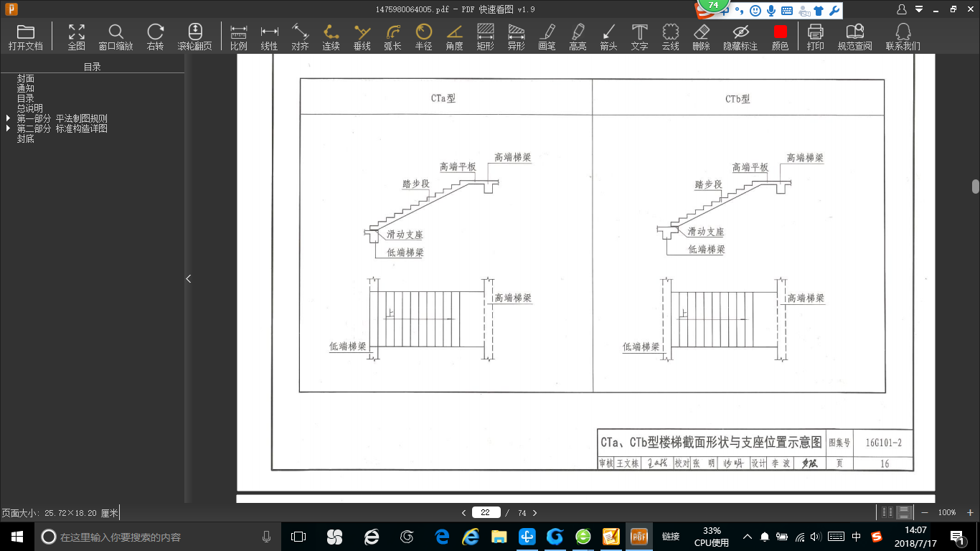Screen dimensions: 980x551
Task: Zoom out with the minus button
Action: 925,512
